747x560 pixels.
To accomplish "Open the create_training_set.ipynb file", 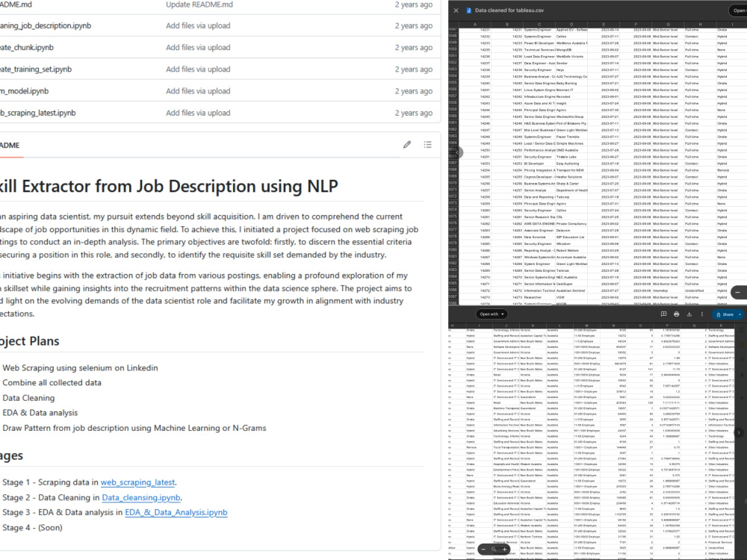I will [36, 69].
